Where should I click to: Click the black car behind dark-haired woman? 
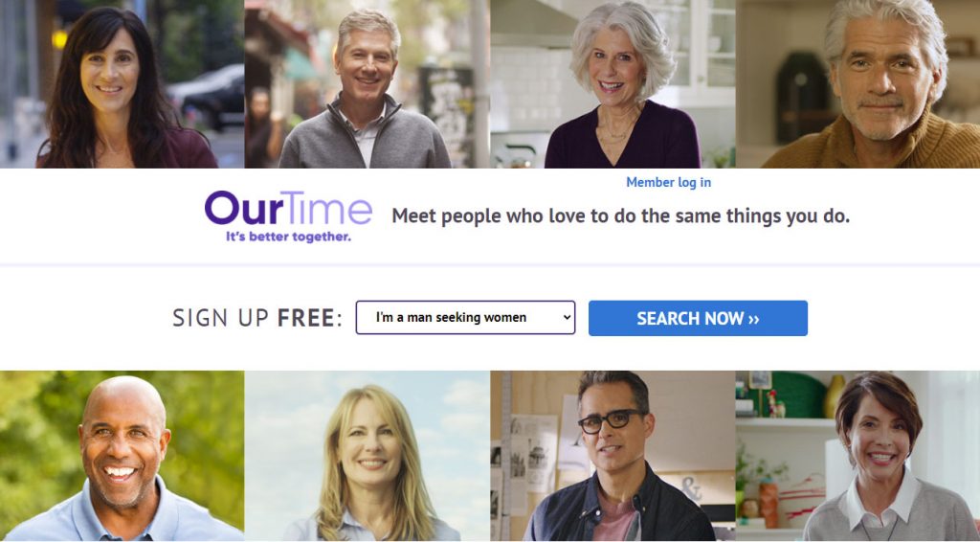click(211, 97)
